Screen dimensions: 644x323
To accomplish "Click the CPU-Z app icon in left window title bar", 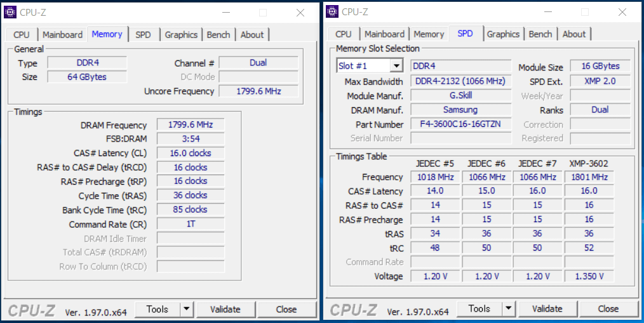I will pyautogui.click(x=10, y=12).
